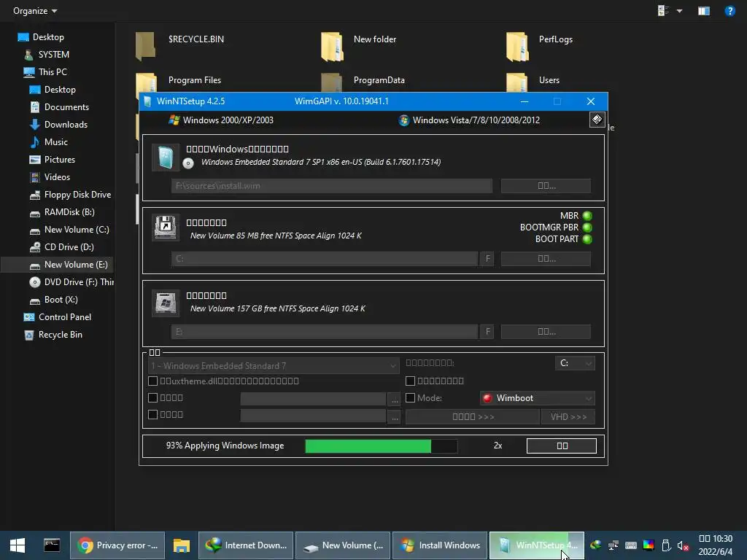The image size is (747, 560).
Task: Click the install.wim source path field
Action: [332, 186]
